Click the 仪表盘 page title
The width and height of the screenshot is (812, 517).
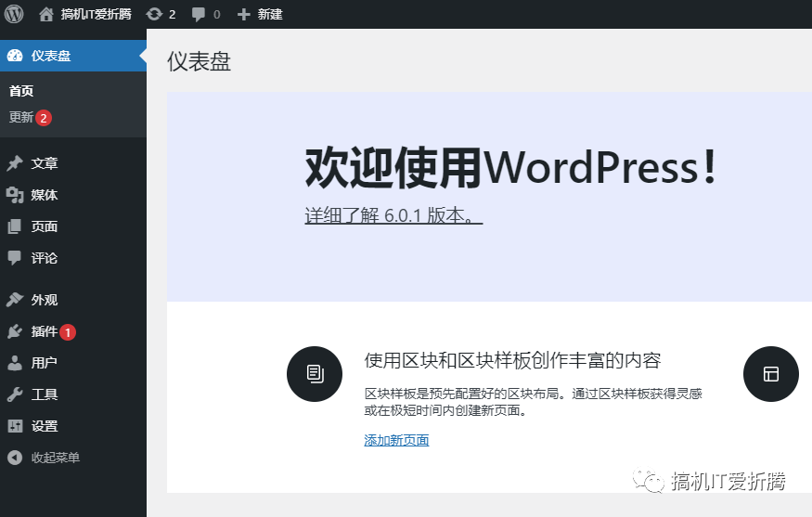[x=199, y=61]
